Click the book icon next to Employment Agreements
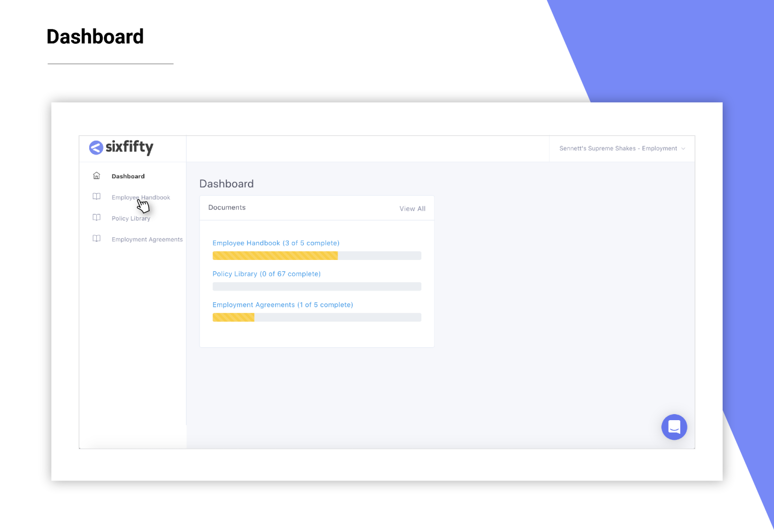Image resolution: width=774 pixels, height=532 pixels. point(96,239)
